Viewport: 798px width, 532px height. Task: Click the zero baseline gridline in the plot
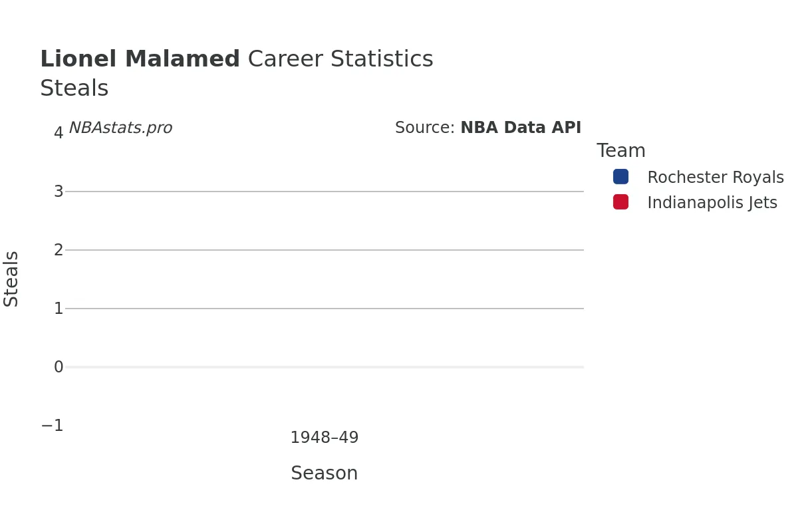325,367
